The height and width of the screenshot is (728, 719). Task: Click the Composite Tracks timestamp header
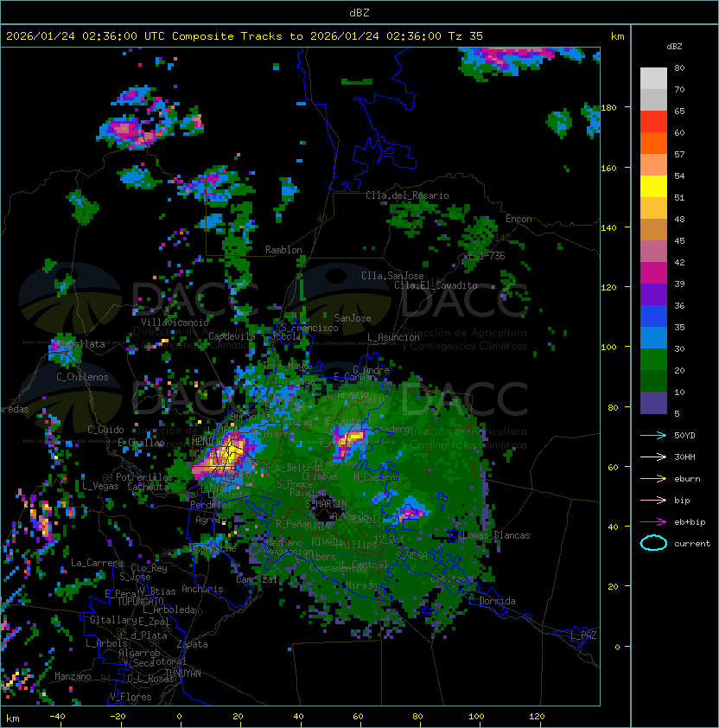(245, 36)
